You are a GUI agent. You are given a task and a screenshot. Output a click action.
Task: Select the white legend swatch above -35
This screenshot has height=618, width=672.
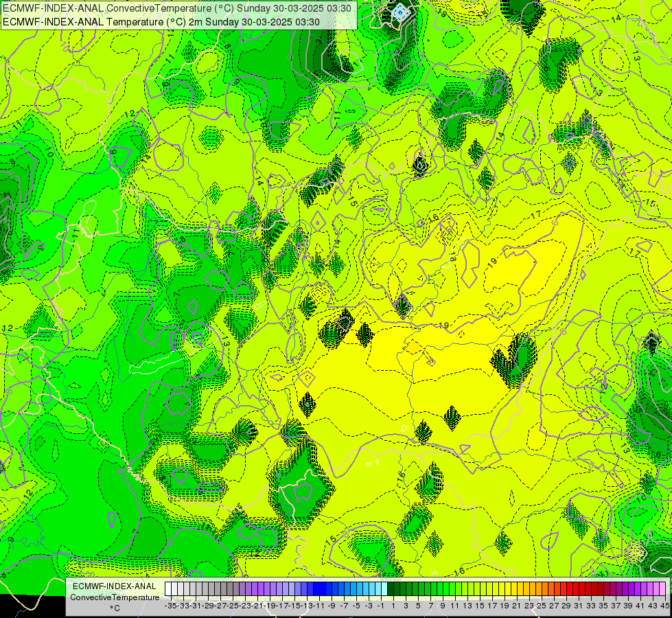tap(168, 588)
